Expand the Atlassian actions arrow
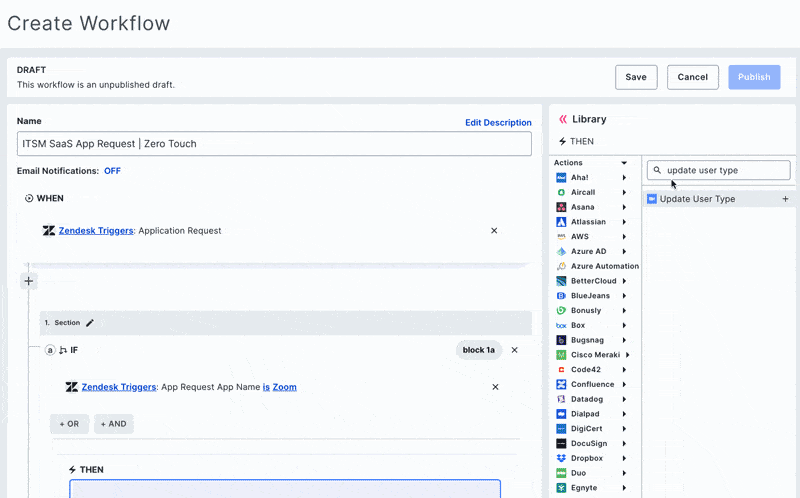This screenshot has width=800, height=498. pyautogui.click(x=624, y=222)
